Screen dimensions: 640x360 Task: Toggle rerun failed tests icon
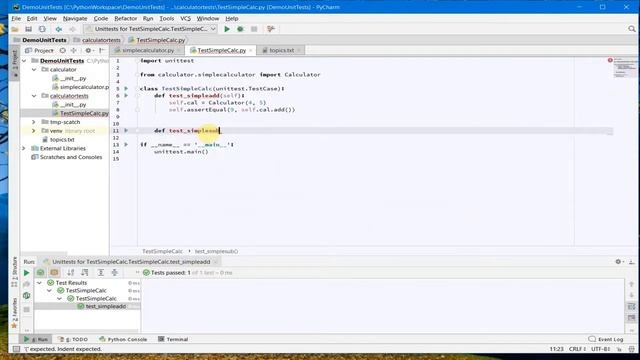point(27,284)
